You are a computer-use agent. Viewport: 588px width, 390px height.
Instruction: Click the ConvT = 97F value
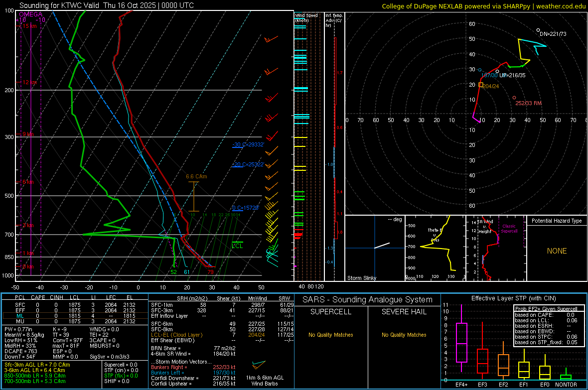coord(67,341)
